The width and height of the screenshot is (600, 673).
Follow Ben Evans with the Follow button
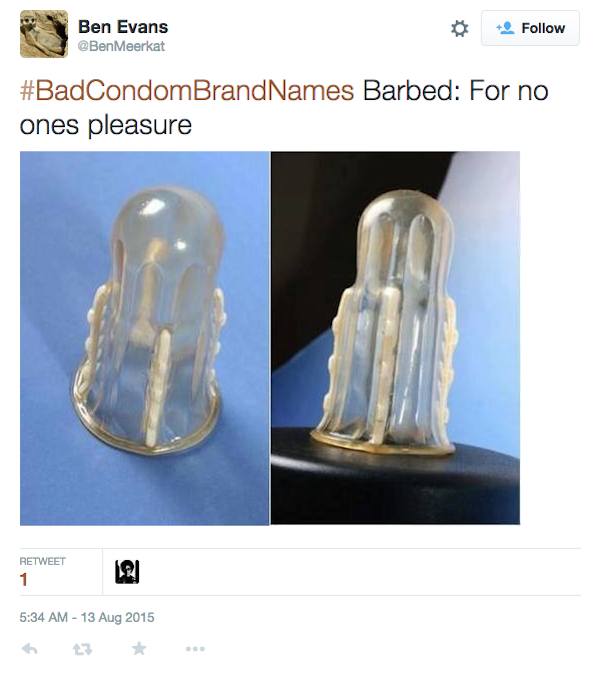point(530,28)
